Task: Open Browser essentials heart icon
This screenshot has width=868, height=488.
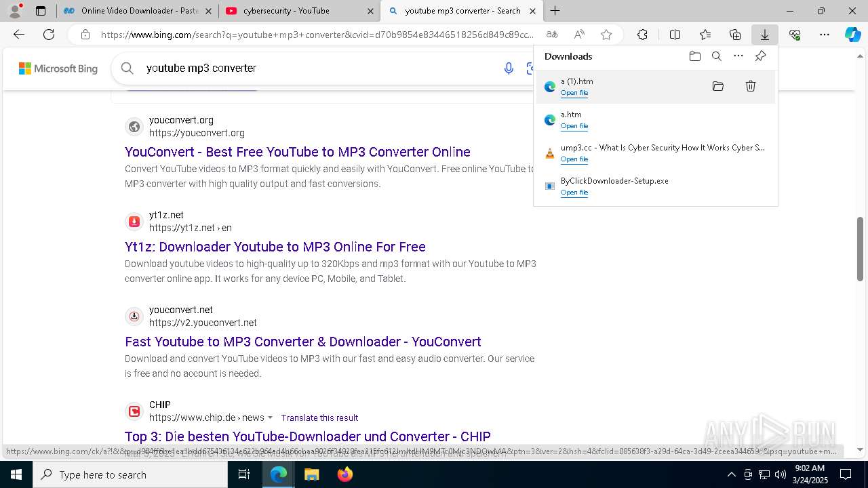Action: tap(795, 35)
